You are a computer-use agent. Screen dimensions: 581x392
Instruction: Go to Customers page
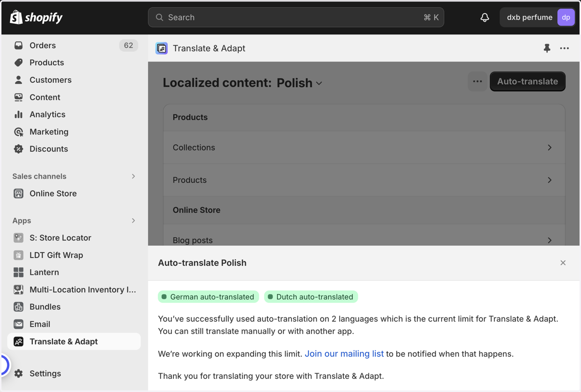50,80
